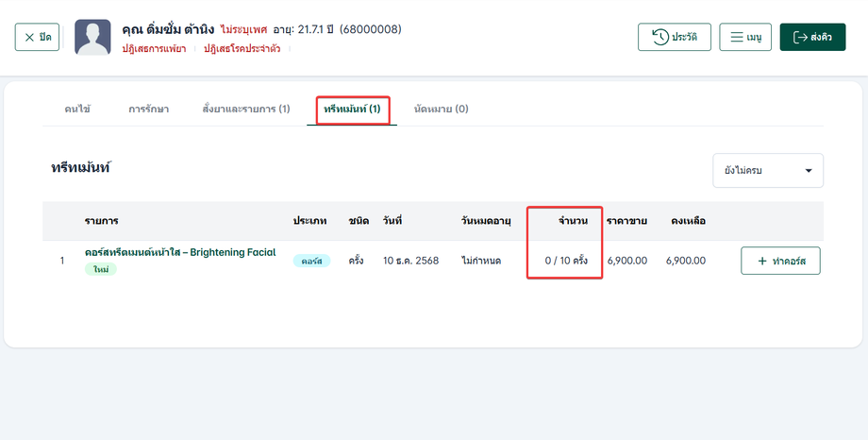Click the ไม่ระบุเพศ gender label
This screenshot has width=868, height=440.
(x=243, y=29)
